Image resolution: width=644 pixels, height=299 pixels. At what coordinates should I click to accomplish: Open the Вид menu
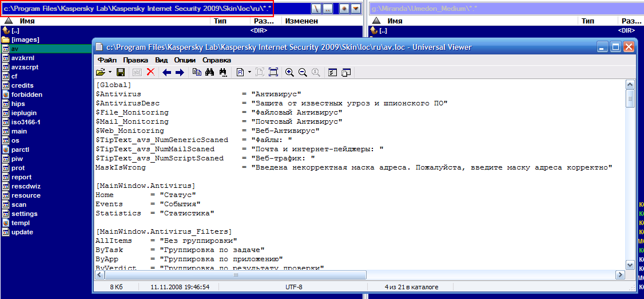pos(161,60)
